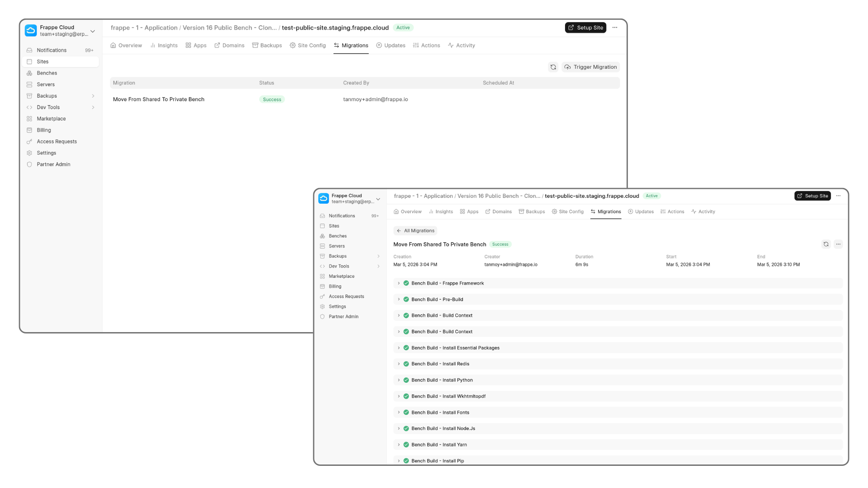Expand Dev Tools submenu in top sidebar

coord(93,107)
